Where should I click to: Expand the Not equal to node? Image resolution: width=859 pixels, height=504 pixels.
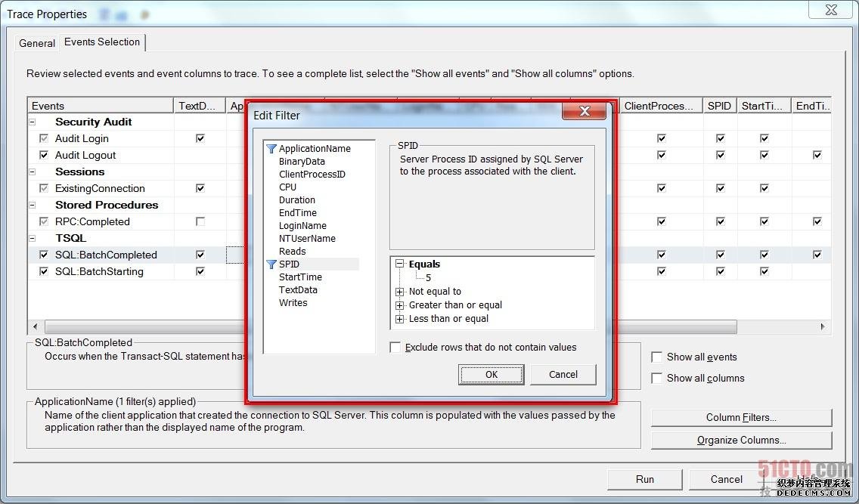[x=399, y=292]
